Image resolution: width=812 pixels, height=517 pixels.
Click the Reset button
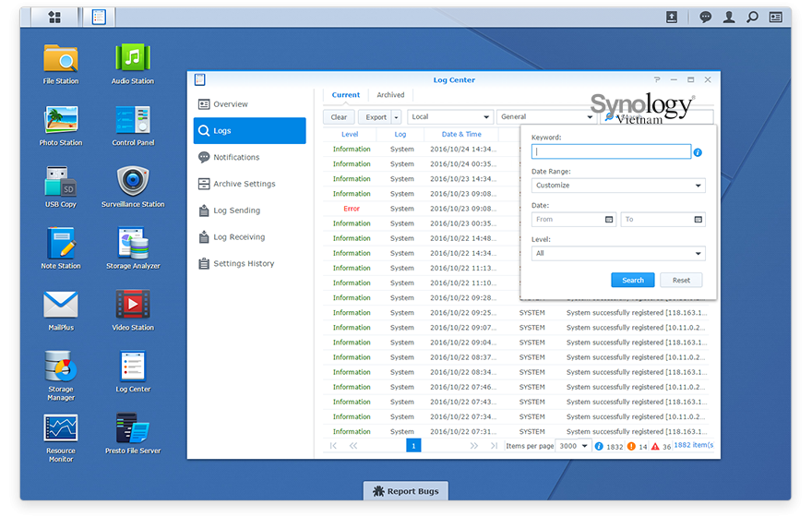coord(681,280)
